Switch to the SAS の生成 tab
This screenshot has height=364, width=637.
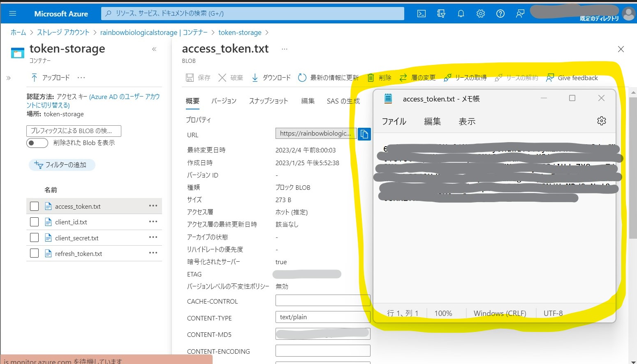[343, 101]
